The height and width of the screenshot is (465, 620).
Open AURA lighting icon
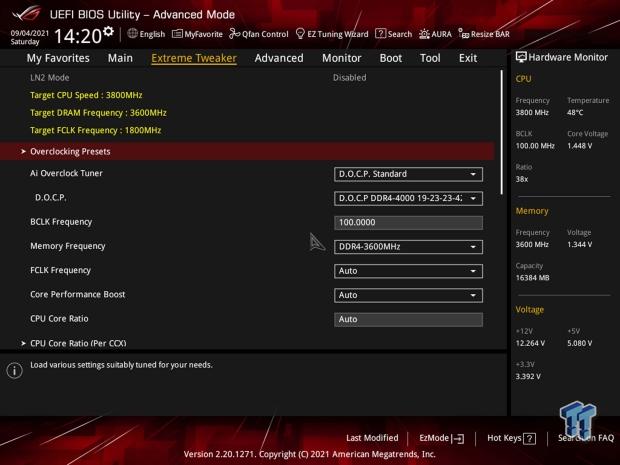pyautogui.click(x=424, y=34)
